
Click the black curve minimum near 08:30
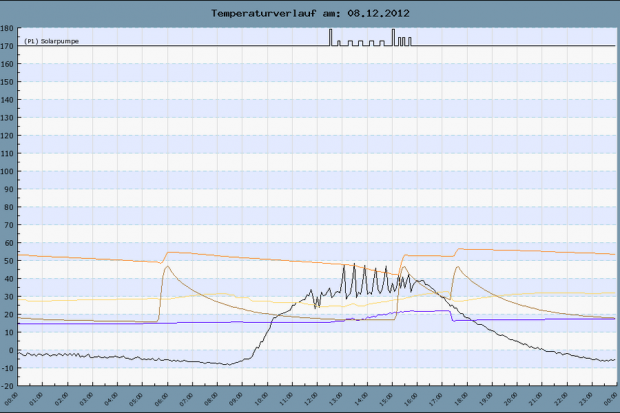tap(227, 364)
